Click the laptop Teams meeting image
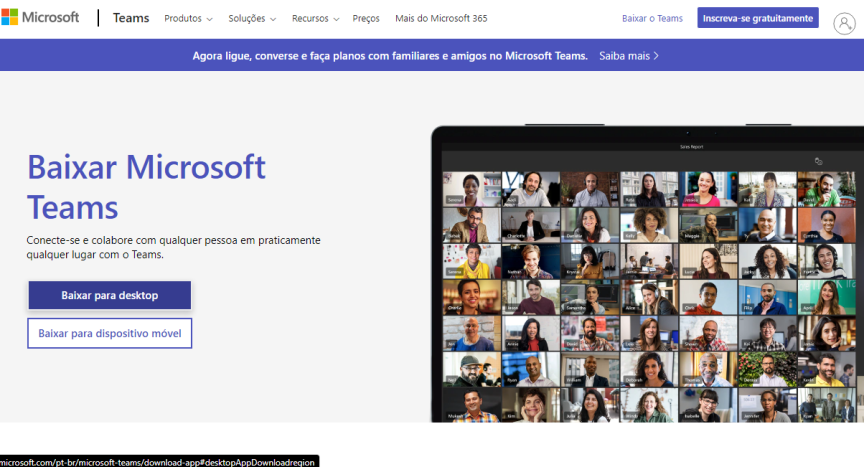Screen dimensions: 864x467 [647, 274]
